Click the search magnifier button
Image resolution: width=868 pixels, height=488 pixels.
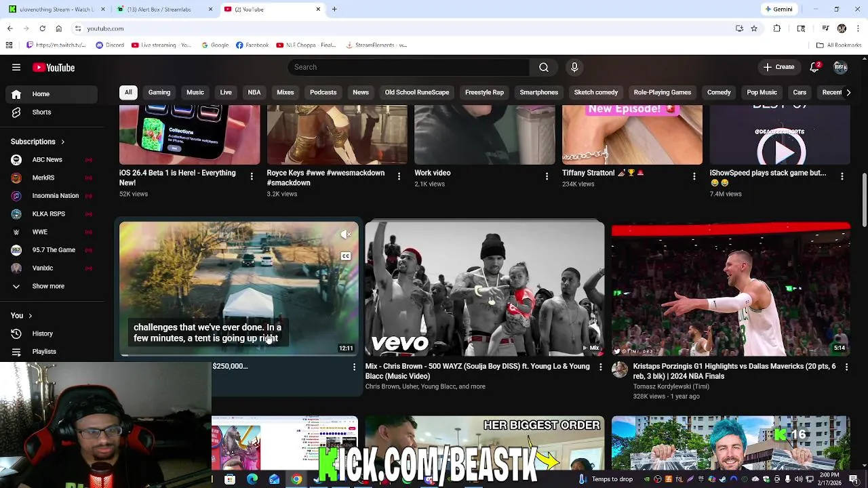coord(544,67)
